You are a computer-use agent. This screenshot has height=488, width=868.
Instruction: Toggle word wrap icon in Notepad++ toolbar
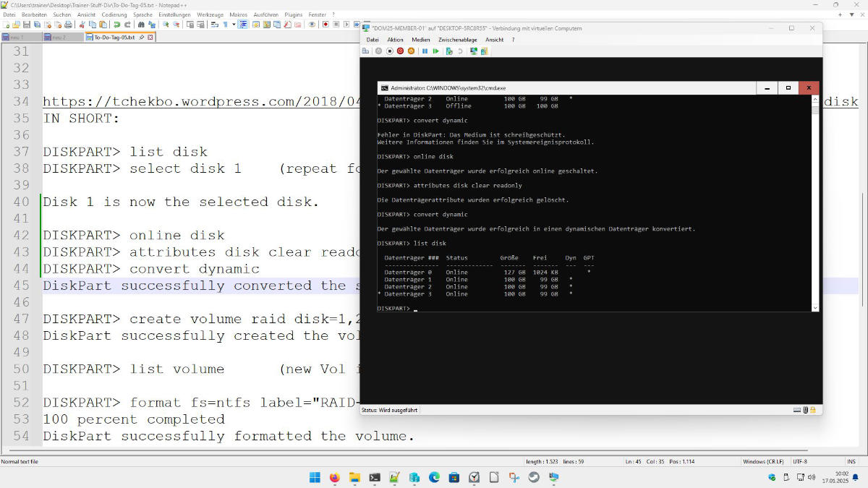(214, 24)
